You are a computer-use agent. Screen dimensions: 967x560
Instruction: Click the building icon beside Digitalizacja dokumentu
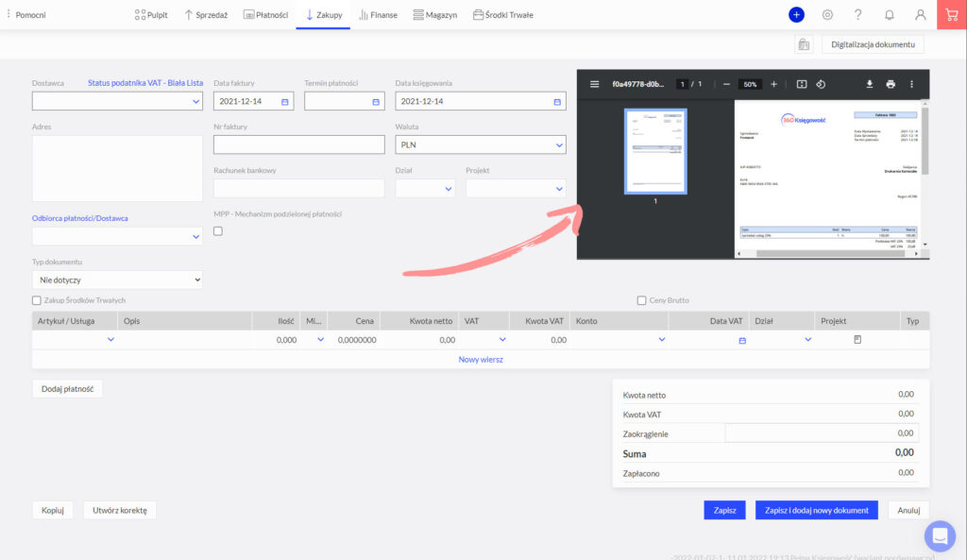804,44
